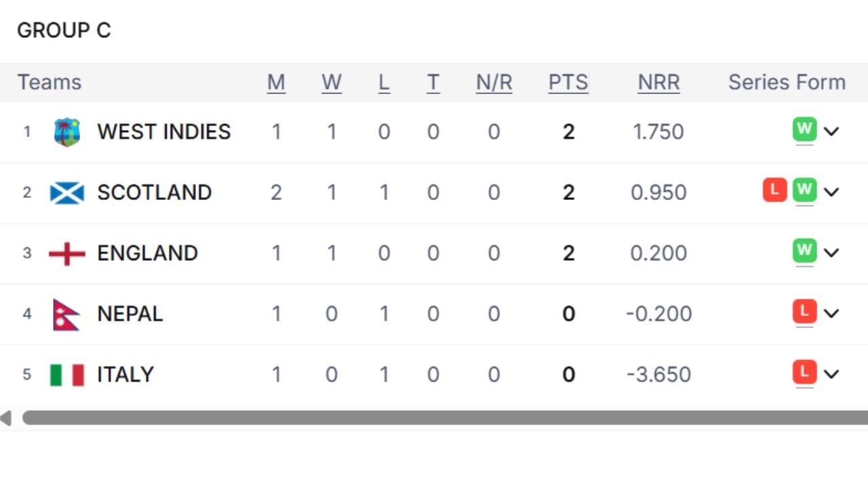This screenshot has height=488, width=868.
Task: Click the Scotland flag icon
Action: pos(66,192)
